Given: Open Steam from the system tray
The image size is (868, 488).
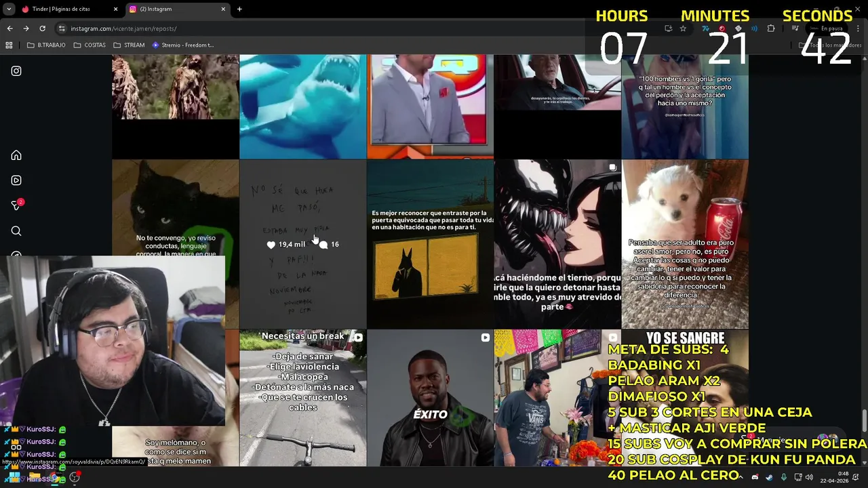Looking at the screenshot, I should (x=769, y=477).
